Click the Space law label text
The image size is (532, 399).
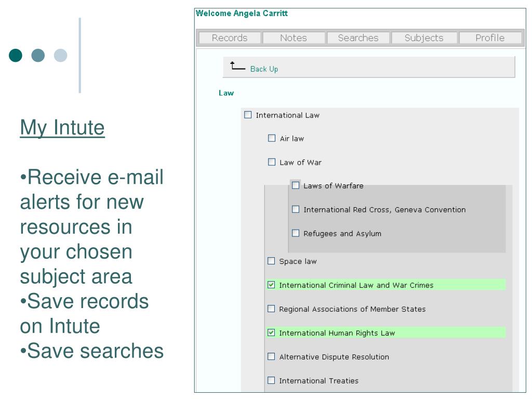[298, 262]
